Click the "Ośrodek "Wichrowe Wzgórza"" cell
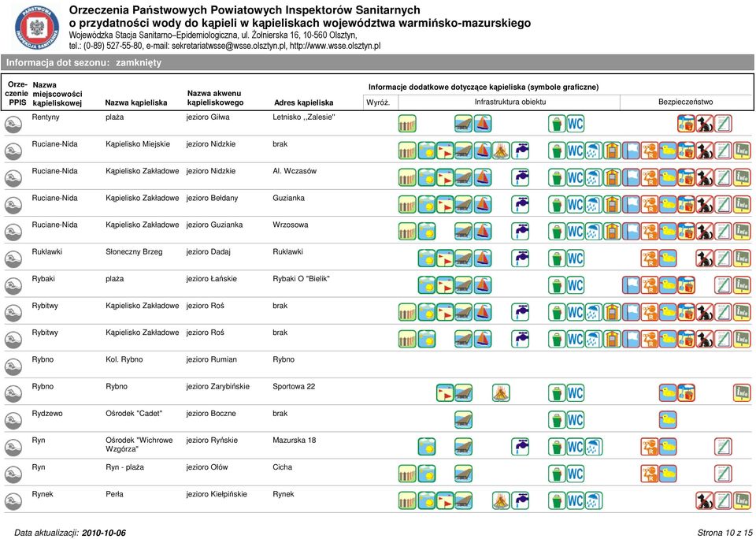Screen dimensions: 756x539 tap(139, 444)
